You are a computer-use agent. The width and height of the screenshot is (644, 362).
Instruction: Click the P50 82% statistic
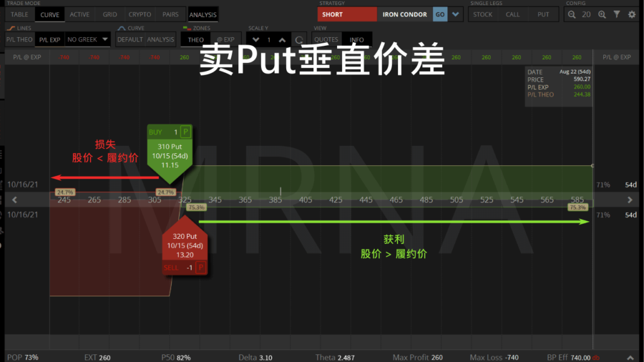coord(176,358)
